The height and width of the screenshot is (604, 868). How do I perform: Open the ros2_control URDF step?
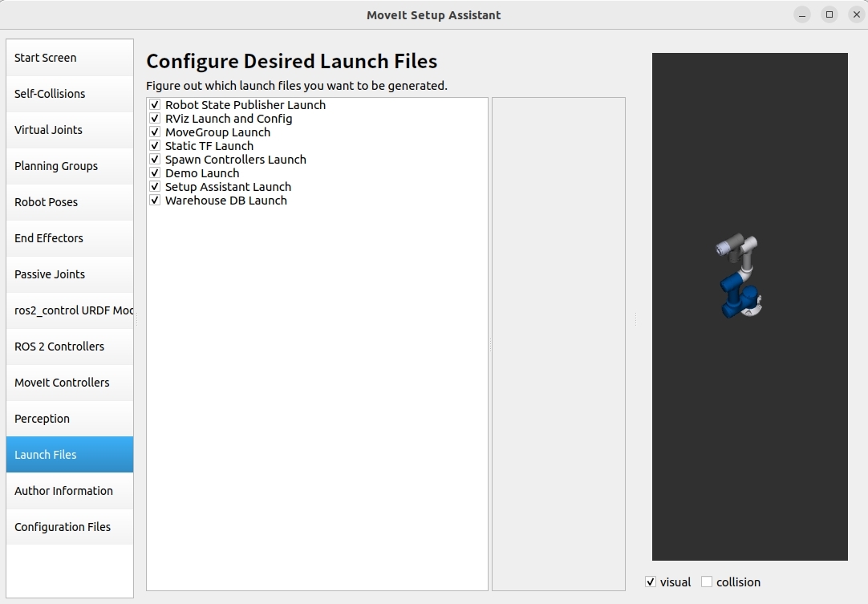pos(70,310)
